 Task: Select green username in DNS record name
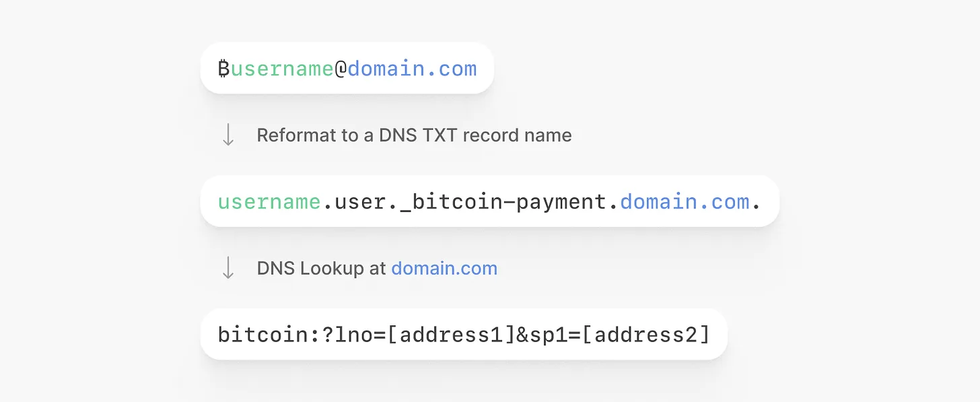click(x=269, y=202)
